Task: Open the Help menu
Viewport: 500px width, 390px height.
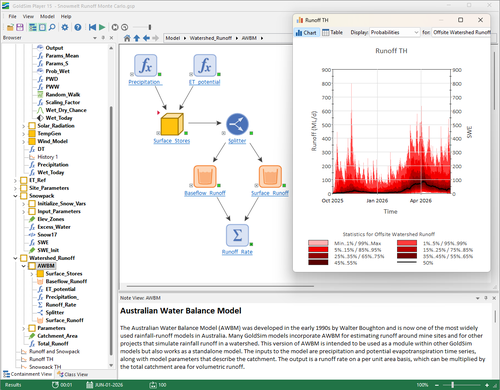Action: click(x=66, y=16)
